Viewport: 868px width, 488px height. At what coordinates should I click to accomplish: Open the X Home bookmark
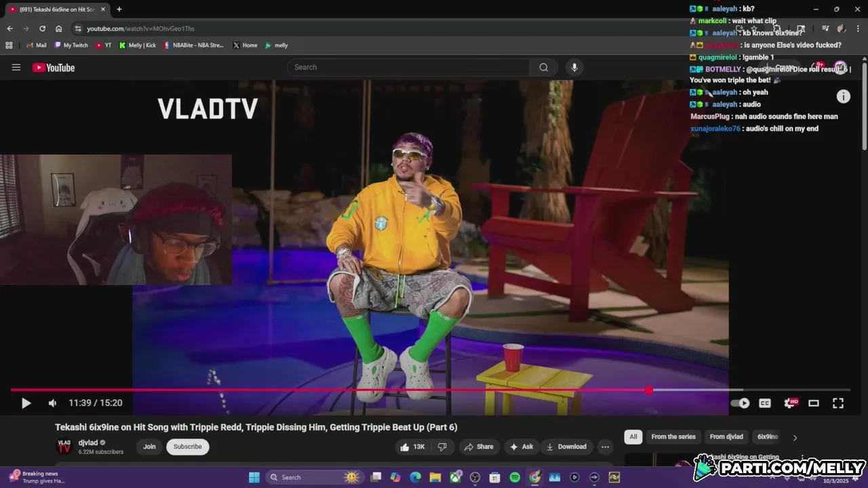click(245, 45)
